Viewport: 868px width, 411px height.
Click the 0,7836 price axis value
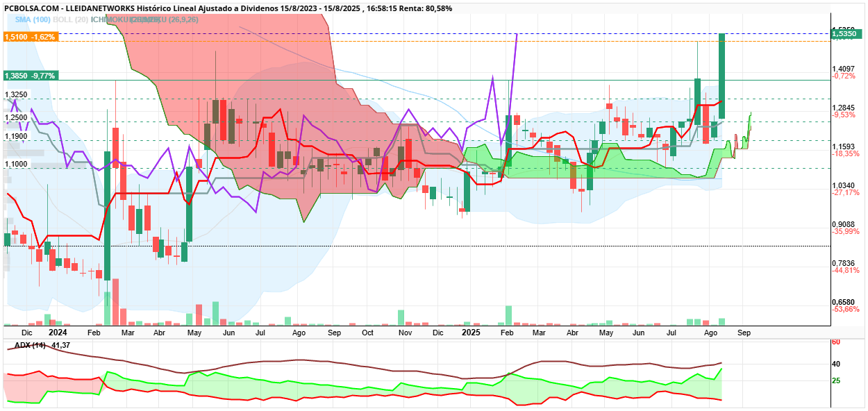pos(842,262)
